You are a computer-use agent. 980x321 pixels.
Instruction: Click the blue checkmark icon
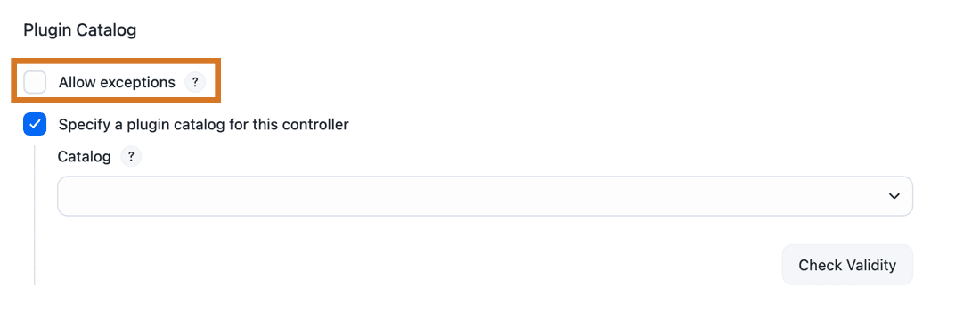[35, 124]
